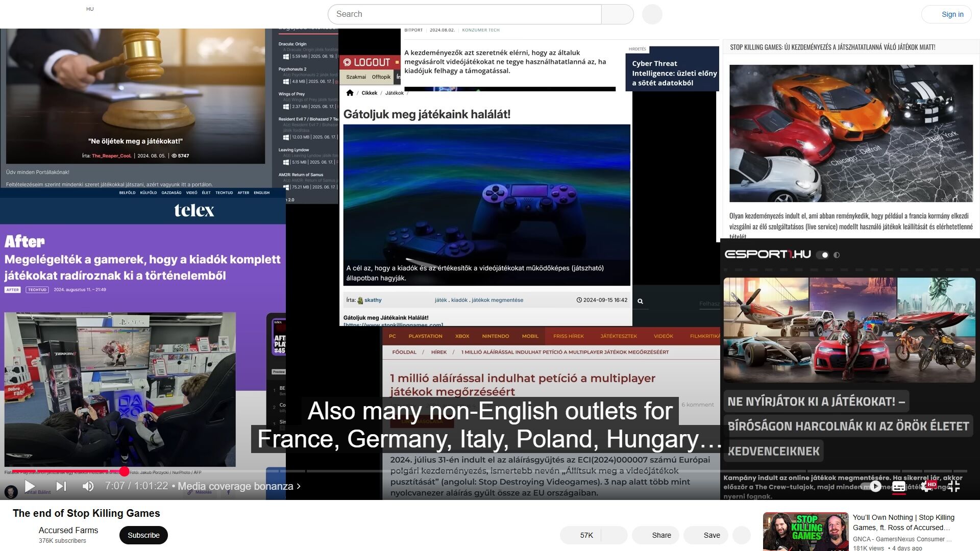
Task: Play the video with the play button
Action: click(x=30, y=486)
